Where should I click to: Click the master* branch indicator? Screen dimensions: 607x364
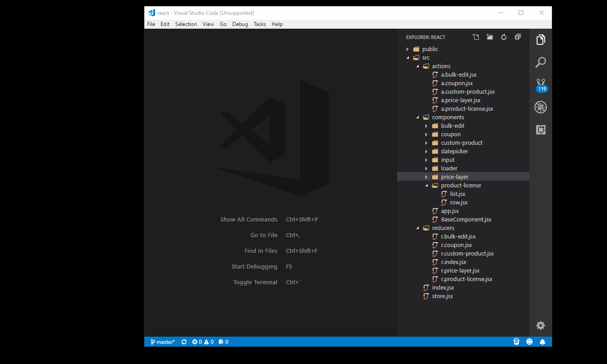[162, 342]
